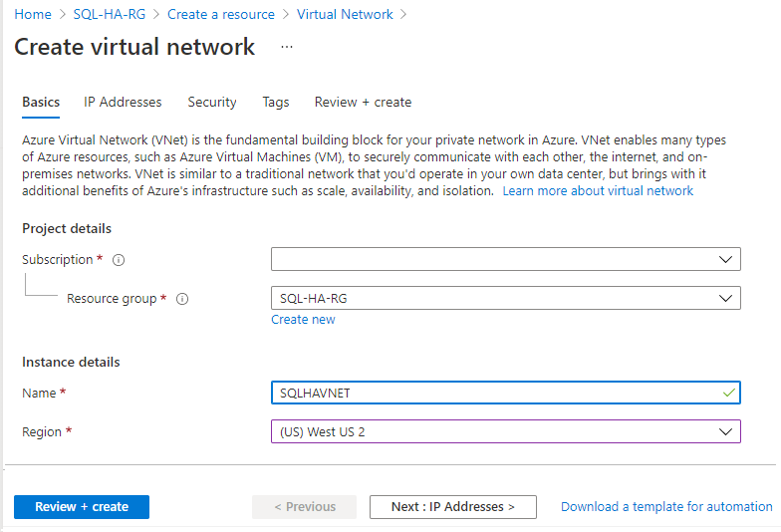Go to the Review + create tab
781x532 pixels.
tap(363, 102)
